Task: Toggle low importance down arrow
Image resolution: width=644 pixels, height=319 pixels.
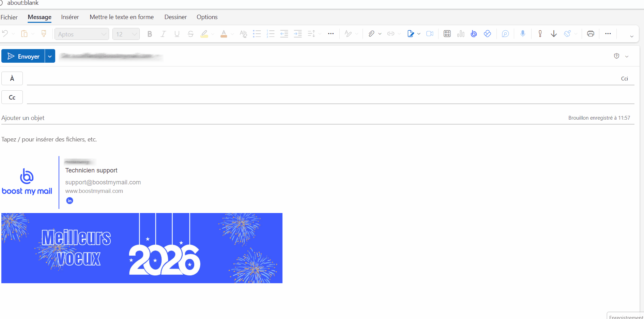Action: pyautogui.click(x=554, y=34)
